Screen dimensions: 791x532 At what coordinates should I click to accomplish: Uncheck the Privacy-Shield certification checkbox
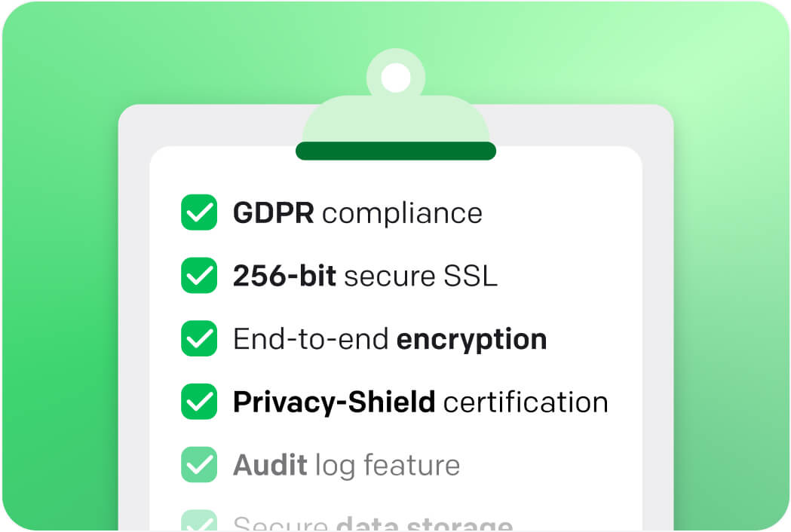[x=199, y=402]
